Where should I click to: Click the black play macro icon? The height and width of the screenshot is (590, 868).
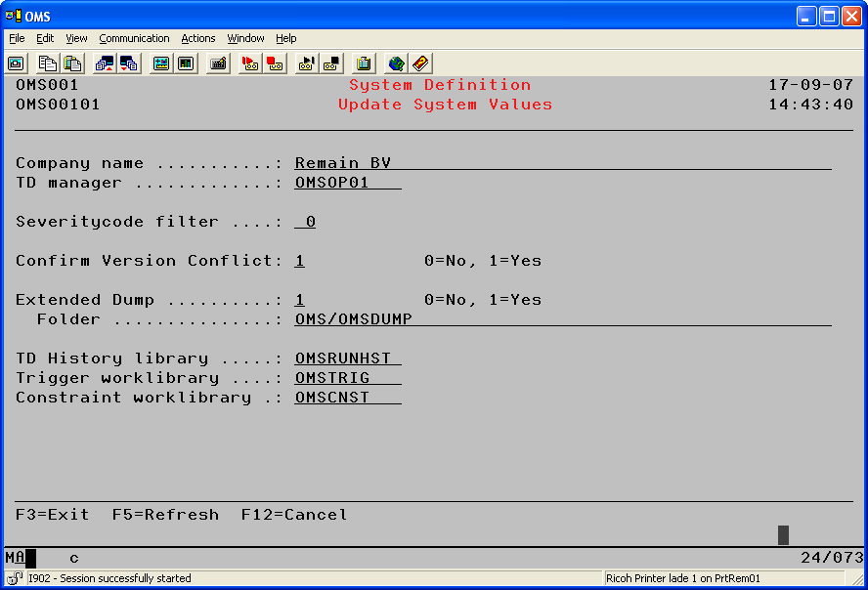point(307,63)
